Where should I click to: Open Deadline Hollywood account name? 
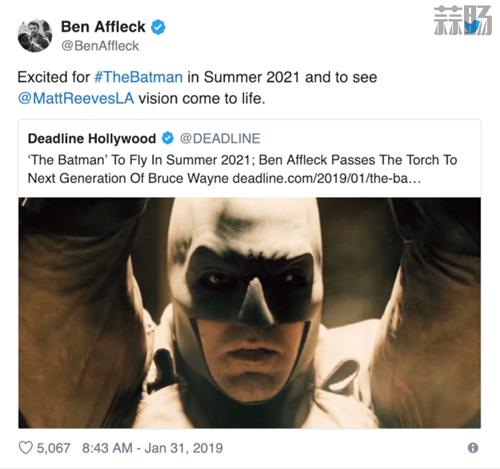pos(92,138)
